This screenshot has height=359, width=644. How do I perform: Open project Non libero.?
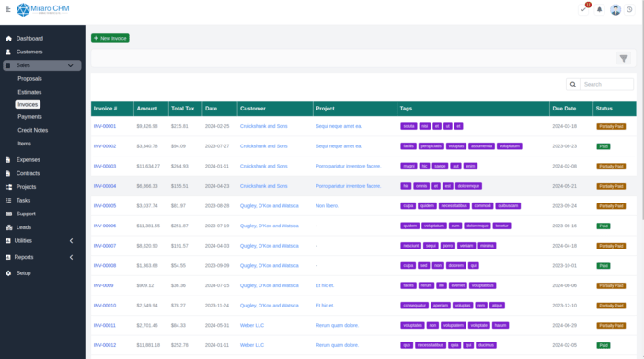(327, 206)
